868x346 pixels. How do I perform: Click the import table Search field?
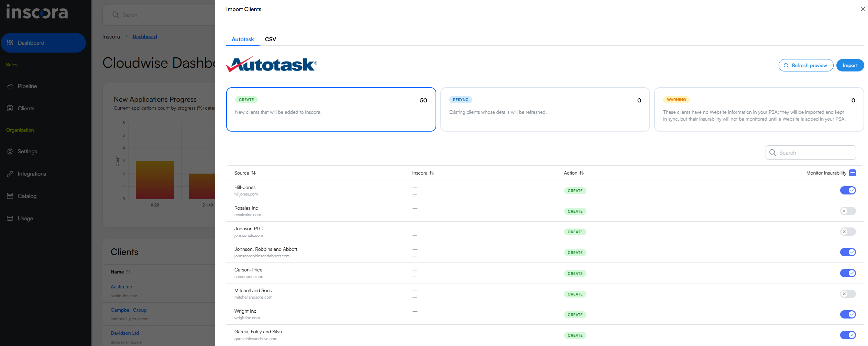pyautogui.click(x=811, y=153)
